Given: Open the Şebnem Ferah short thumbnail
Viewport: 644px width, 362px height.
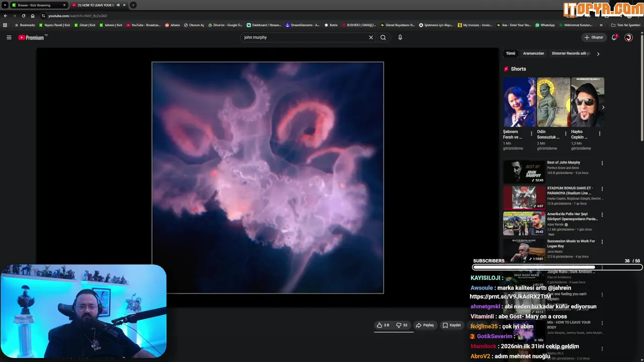Looking at the screenshot, I should pos(519,102).
